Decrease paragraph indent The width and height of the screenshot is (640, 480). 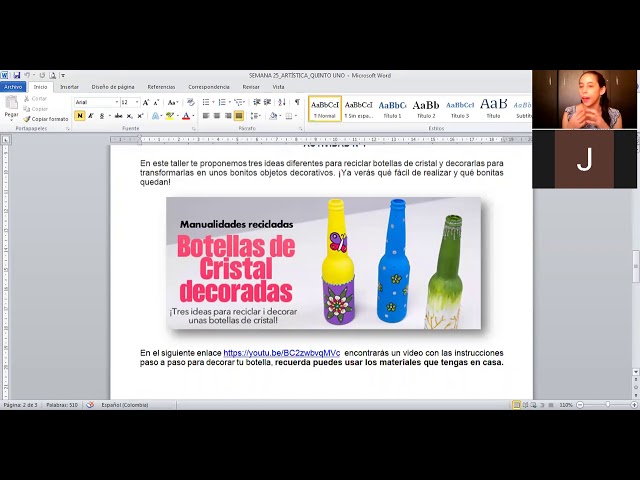(257, 102)
